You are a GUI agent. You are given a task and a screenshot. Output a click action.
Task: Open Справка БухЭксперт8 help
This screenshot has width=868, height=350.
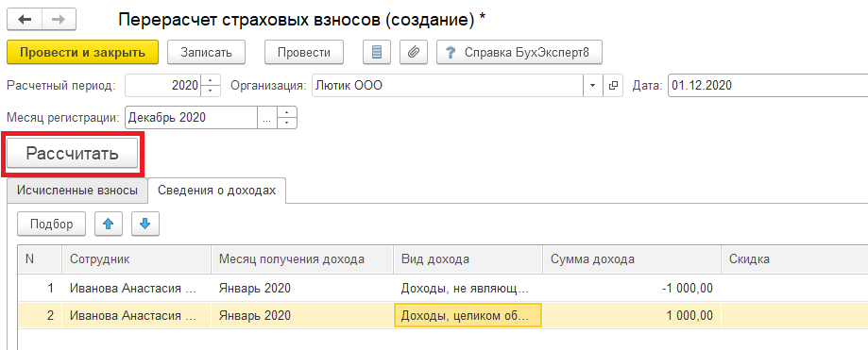(519, 53)
